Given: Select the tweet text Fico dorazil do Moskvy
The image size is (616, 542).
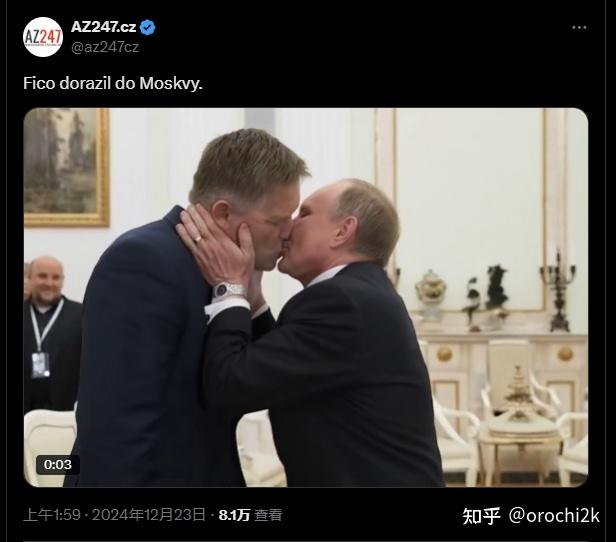Looking at the screenshot, I should tap(113, 83).
